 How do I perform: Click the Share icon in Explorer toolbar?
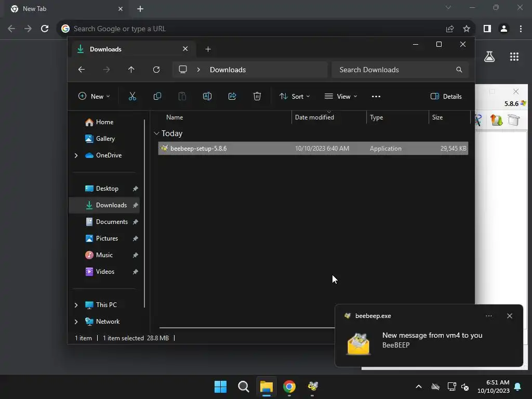pos(232,96)
